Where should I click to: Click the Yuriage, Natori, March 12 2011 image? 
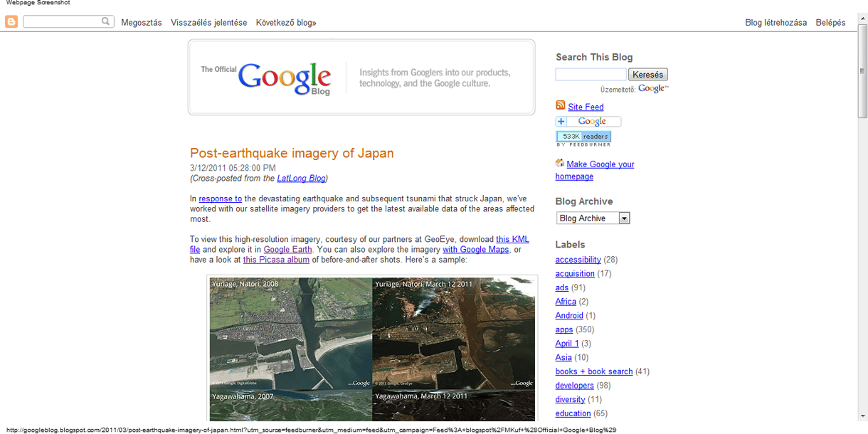click(454, 334)
